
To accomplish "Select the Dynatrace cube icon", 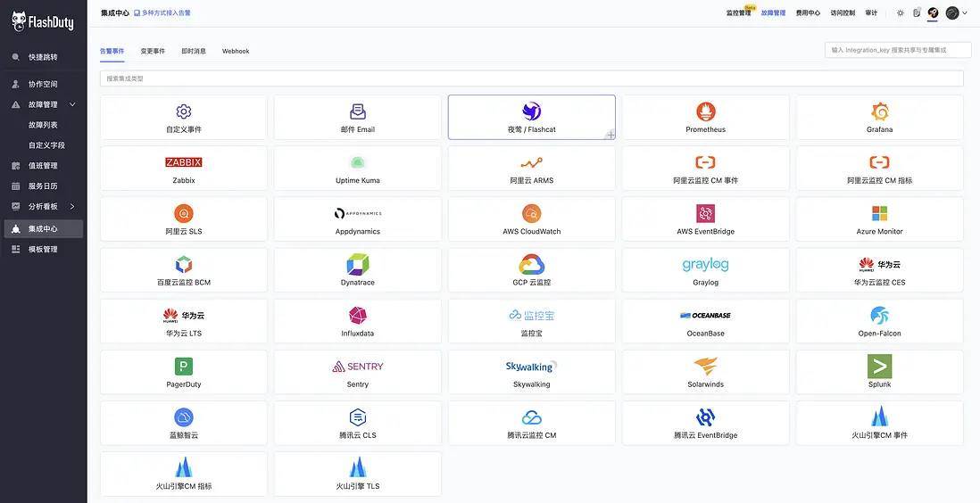I will [x=358, y=264].
